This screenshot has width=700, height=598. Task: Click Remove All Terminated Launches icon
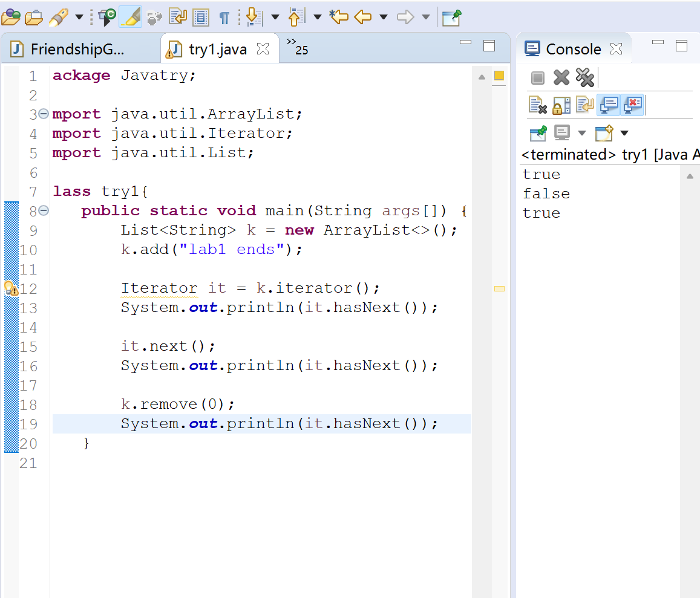pos(585,77)
